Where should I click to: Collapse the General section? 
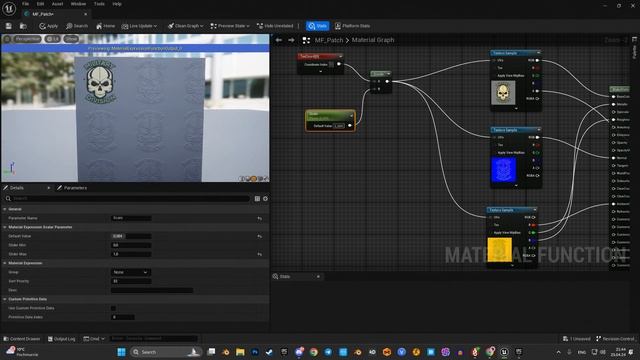click(5, 209)
